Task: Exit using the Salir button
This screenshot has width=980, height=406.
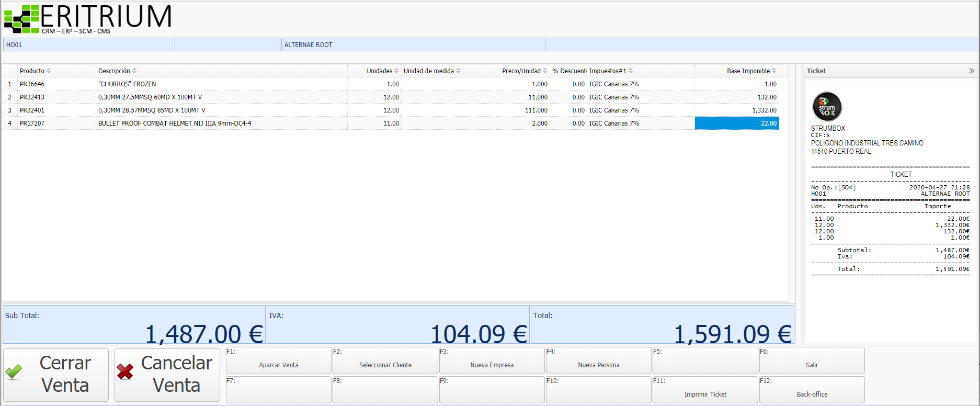Action: coord(812,361)
